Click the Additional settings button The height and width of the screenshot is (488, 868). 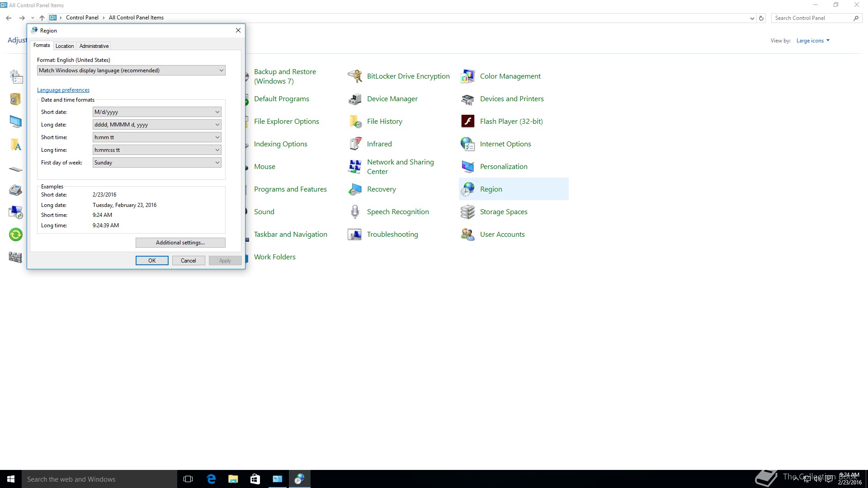(x=180, y=243)
